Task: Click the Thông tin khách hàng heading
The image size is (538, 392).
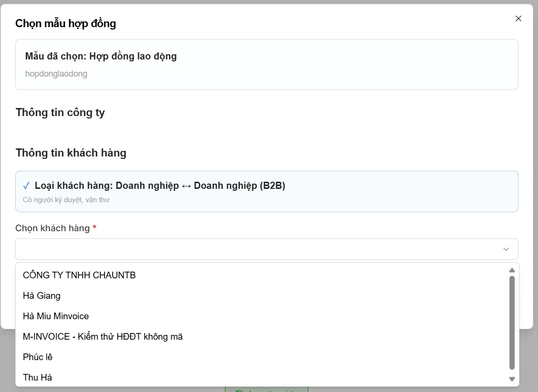Action: coord(71,153)
